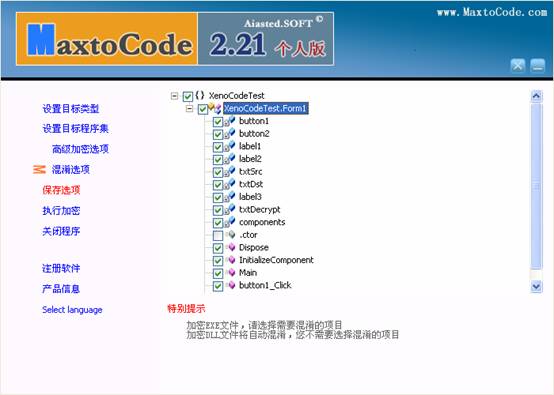Click the namespace braces icon beside XenoCodeTest
Viewport: 554px width, 395px height.
point(200,95)
